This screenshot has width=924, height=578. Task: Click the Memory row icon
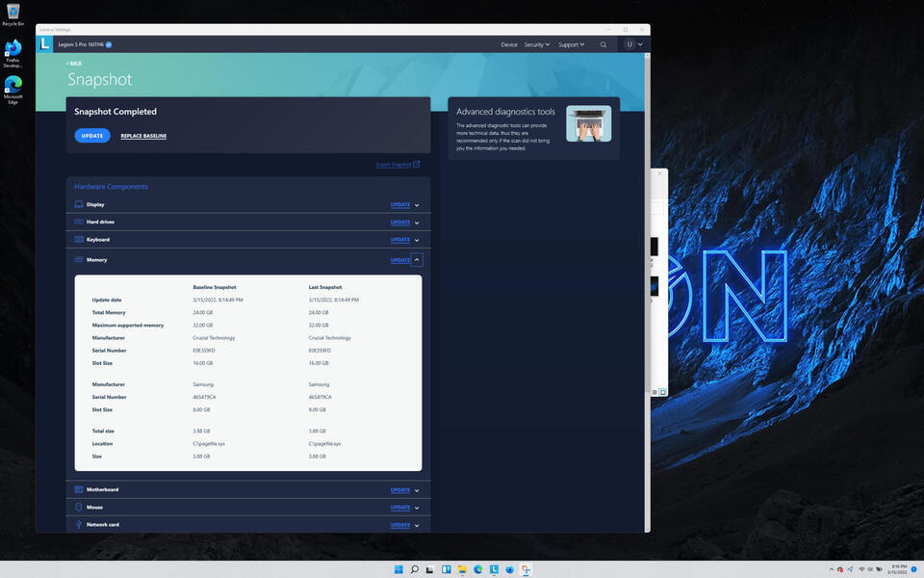click(79, 259)
